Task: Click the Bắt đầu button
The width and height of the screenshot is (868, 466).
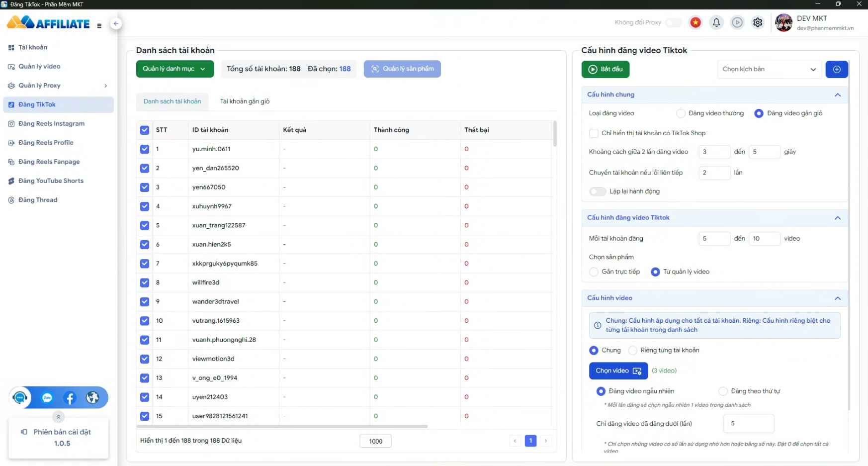Action: pos(605,69)
